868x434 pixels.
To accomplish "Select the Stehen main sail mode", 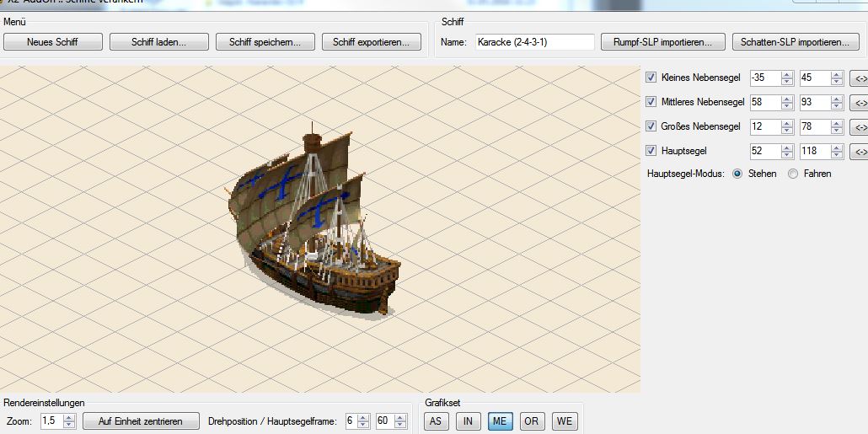I will pyautogui.click(x=737, y=174).
